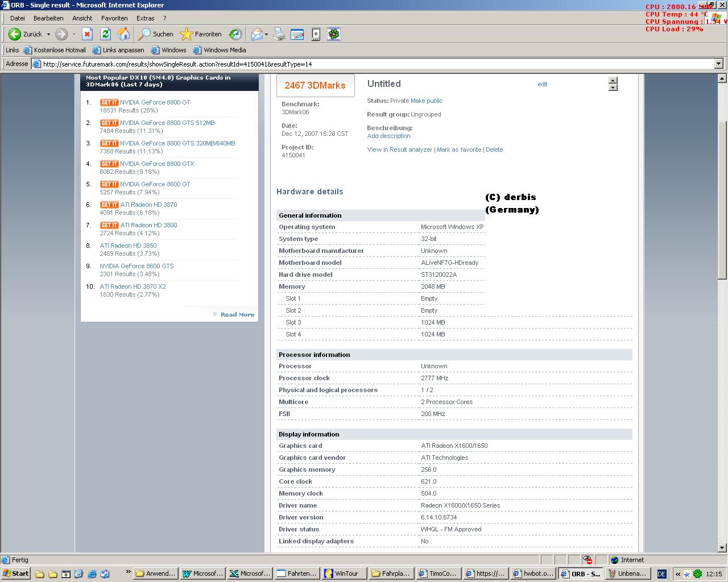Expand quick launch overflow chevron
The image size is (728, 582).
click(128, 572)
